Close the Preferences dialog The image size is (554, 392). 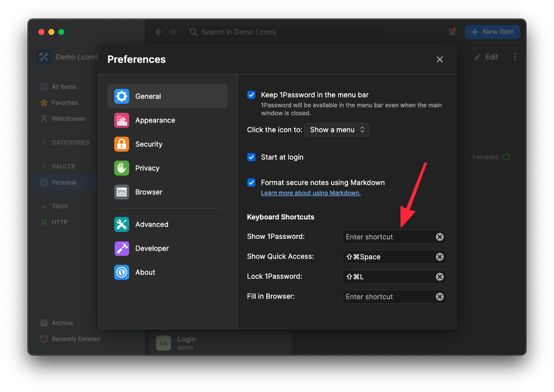pos(439,59)
